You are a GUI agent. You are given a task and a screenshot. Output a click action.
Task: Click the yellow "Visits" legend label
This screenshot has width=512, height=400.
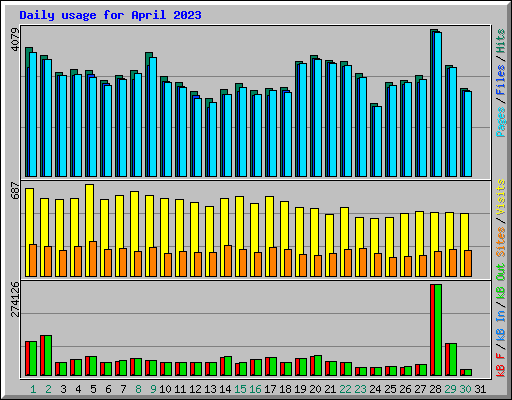pos(501,197)
